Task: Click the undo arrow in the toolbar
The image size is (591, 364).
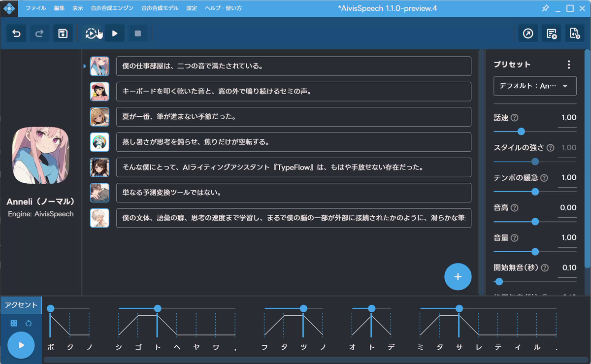Action: 17,33
